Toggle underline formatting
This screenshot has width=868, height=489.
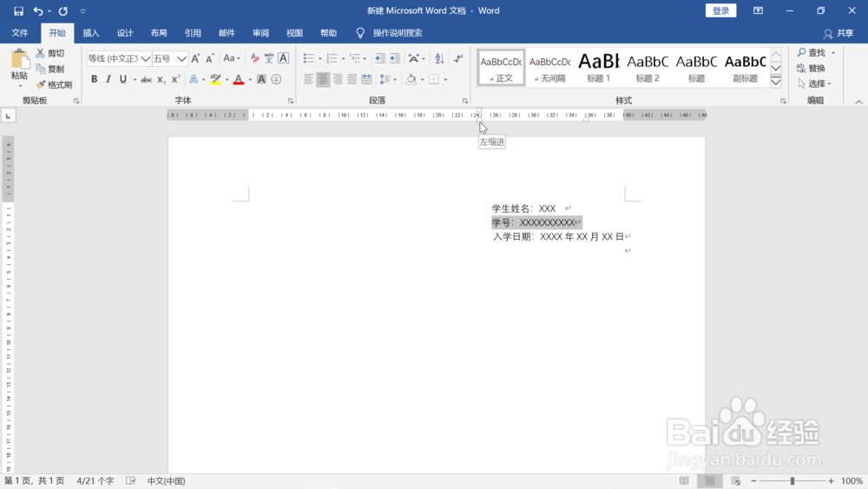pyautogui.click(x=123, y=79)
